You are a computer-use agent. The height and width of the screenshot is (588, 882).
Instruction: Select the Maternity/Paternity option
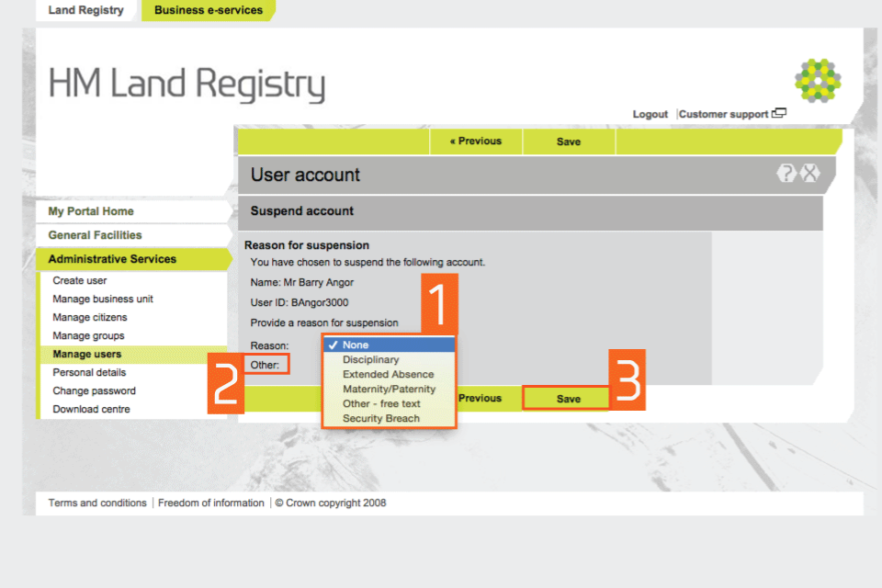coord(389,390)
